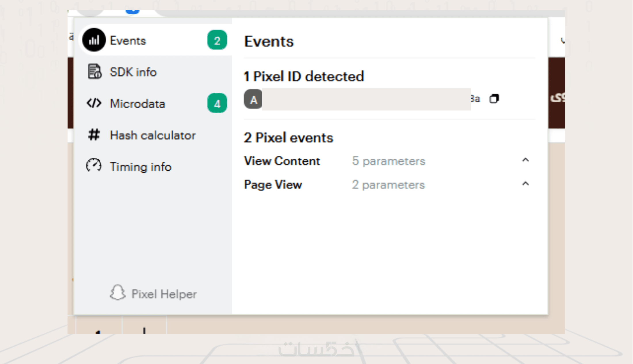
Task: Click the Page View event name
Action: pyautogui.click(x=273, y=184)
